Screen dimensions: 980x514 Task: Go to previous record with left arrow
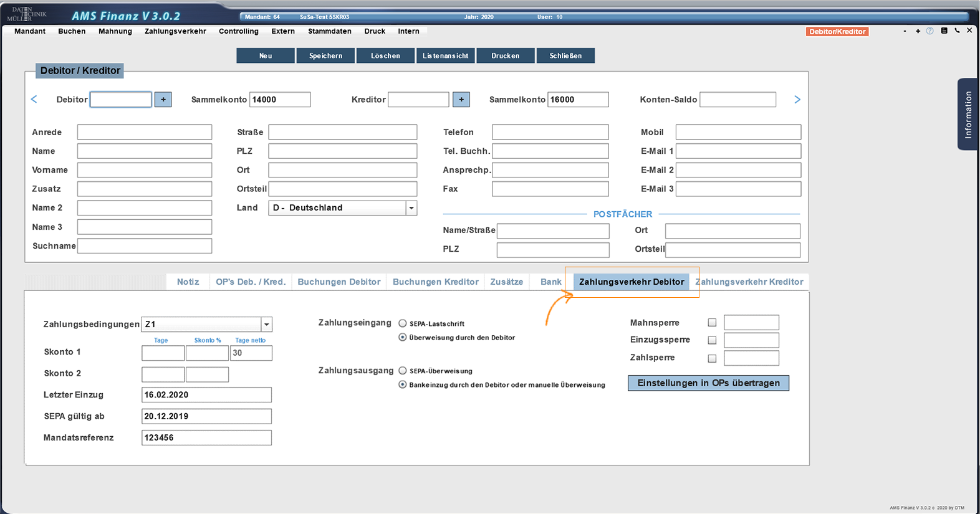[x=34, y=100]
